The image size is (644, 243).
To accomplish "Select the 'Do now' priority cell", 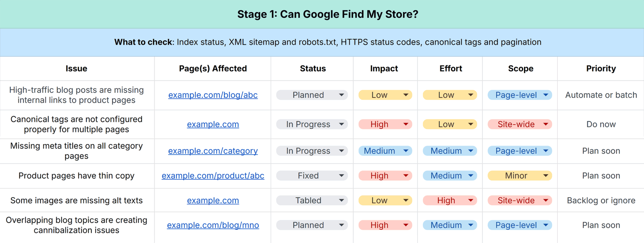I will tap(601, 124).
